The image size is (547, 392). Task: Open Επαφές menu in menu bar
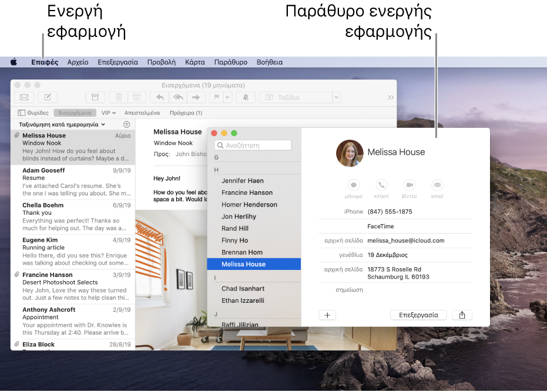pos(45,62)
